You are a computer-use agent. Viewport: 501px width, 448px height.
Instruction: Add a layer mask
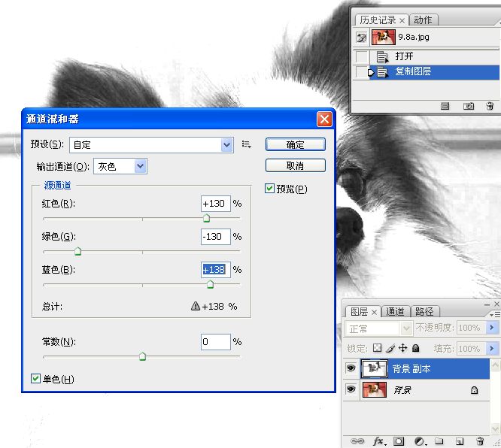399,441
